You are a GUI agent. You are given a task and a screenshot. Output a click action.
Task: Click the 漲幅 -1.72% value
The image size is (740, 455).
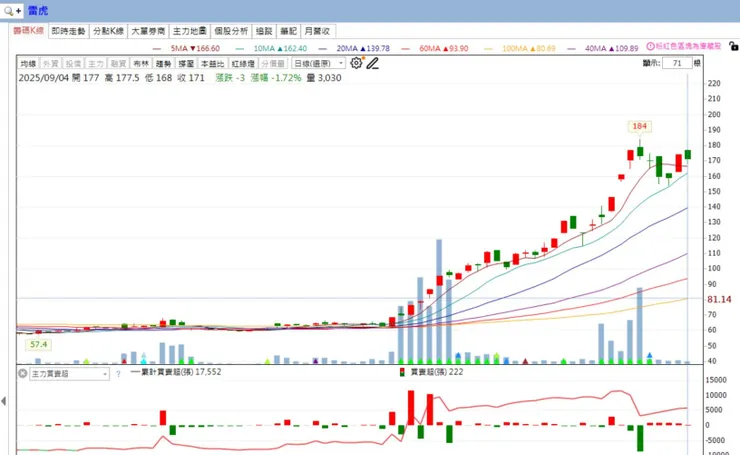point(276,78)
